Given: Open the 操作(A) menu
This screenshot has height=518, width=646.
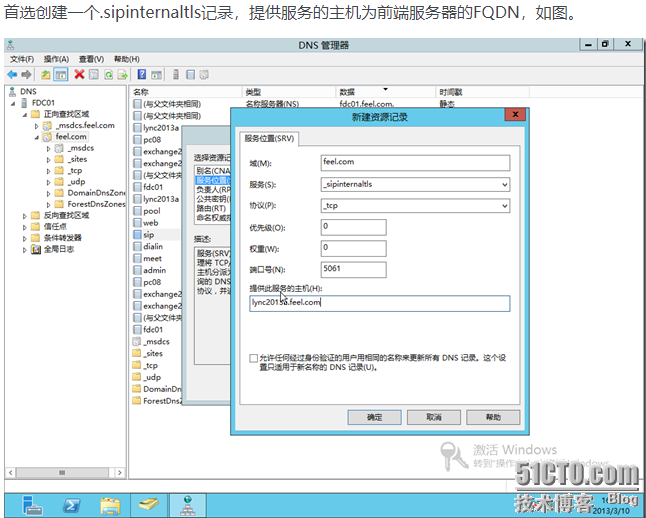Looking at the screenshot, I should pyautogui.click(x=56, y=59).
